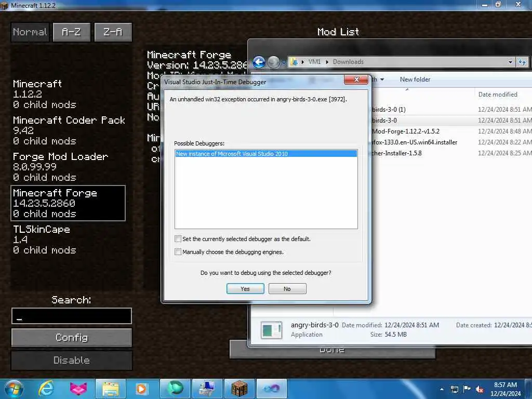Open the mod Config button
532x399 pixels.
[72, 338]
